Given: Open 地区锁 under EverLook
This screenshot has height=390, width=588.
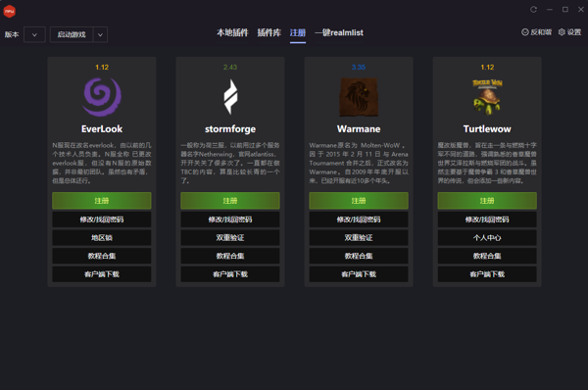Looking at the screenshot, I should (x=102, y=237).
